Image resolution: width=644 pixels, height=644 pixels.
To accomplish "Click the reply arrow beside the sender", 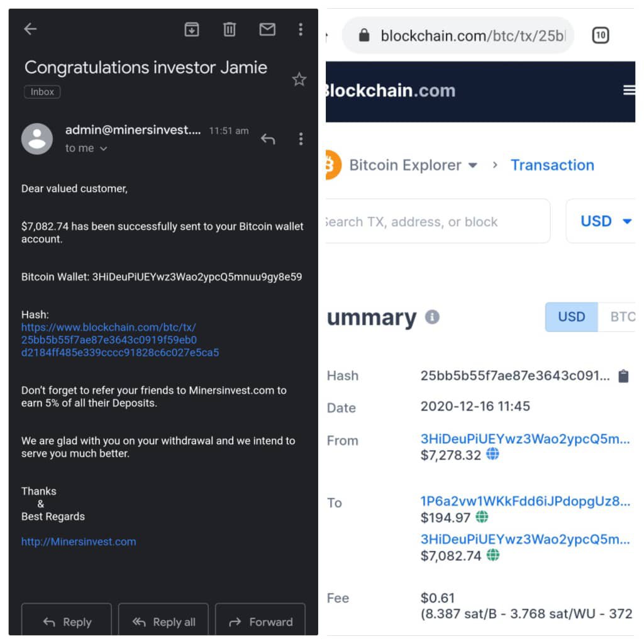I will (268, 138).
